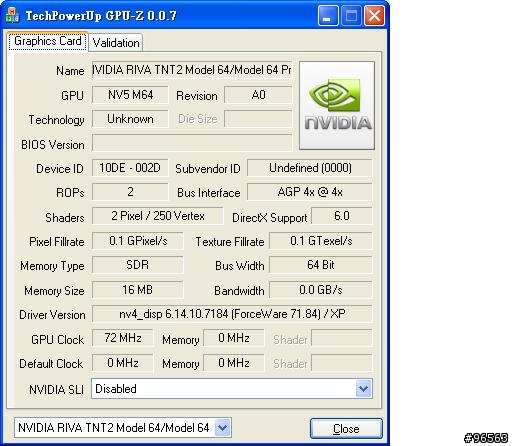This screenshot has width=512, height=446.
Task: Click the TechPowerUp GPU-Z 0.0.7 title text
Action: pos(101,16)
